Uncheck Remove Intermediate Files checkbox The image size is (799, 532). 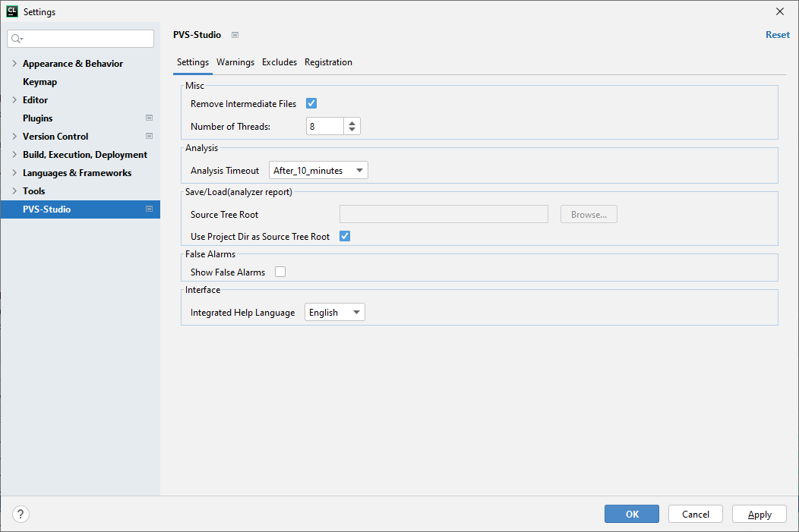coord(311,103)
